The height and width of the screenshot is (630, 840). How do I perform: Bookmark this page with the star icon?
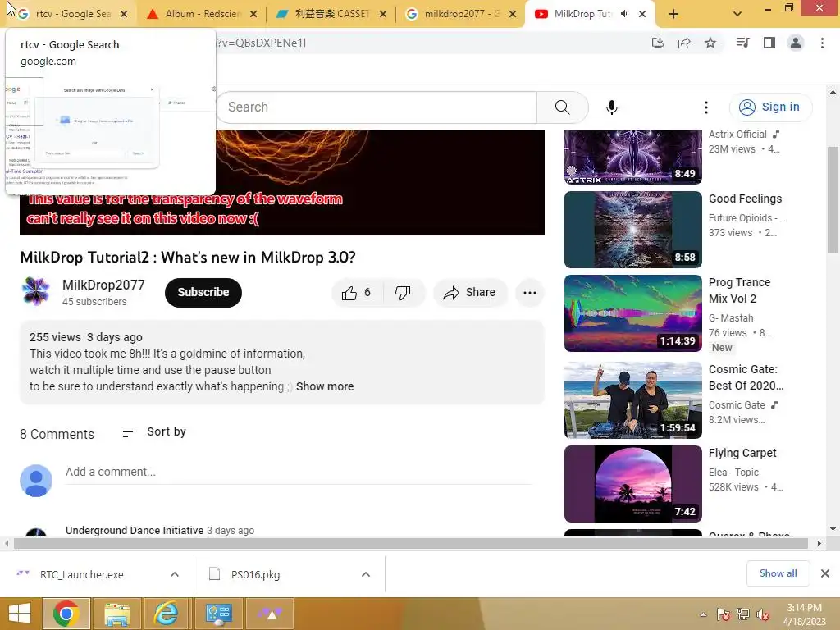[x=710, y=43]
